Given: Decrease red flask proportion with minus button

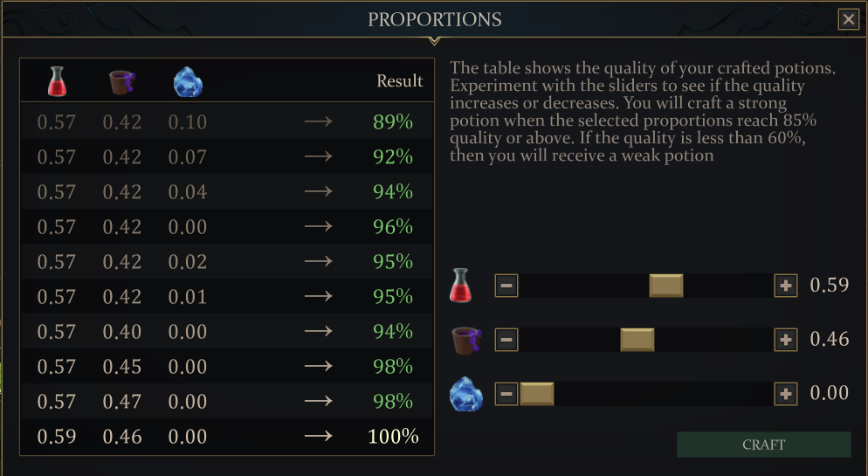Looking at the screenshot, I should (x=506, y=286).
